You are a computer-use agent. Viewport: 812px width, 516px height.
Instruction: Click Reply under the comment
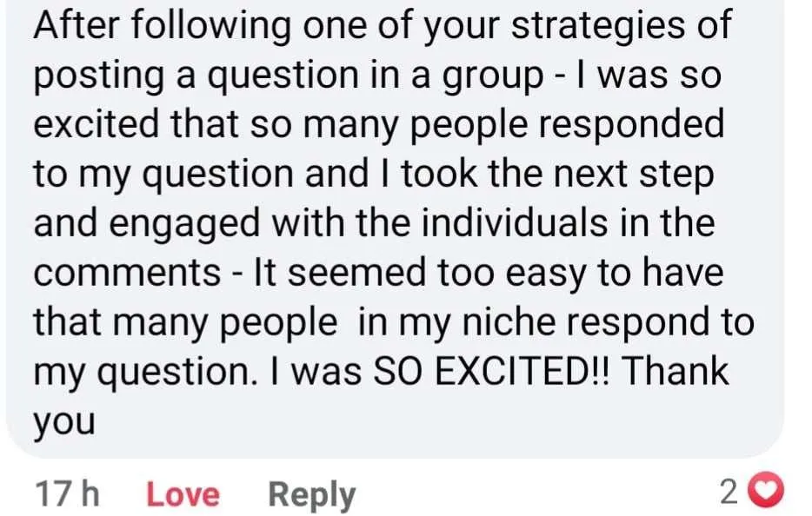pos(312,496)
